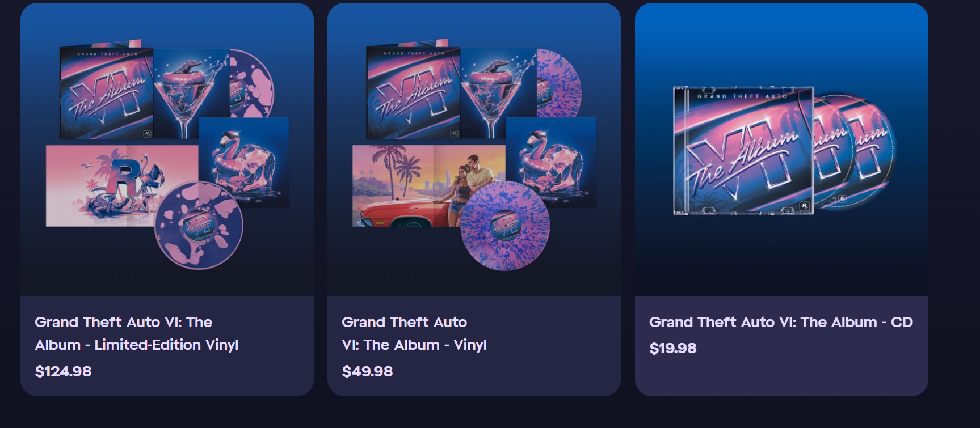
Task: Select the $124.98 price label
Action: pyautogui.click(x=63, y=371)
